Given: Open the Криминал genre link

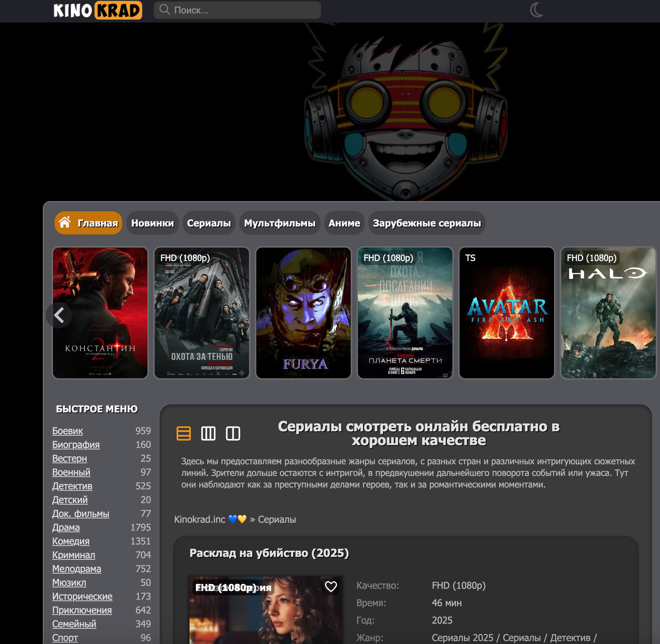Looking at the screenshot, I should click(74, 555).
